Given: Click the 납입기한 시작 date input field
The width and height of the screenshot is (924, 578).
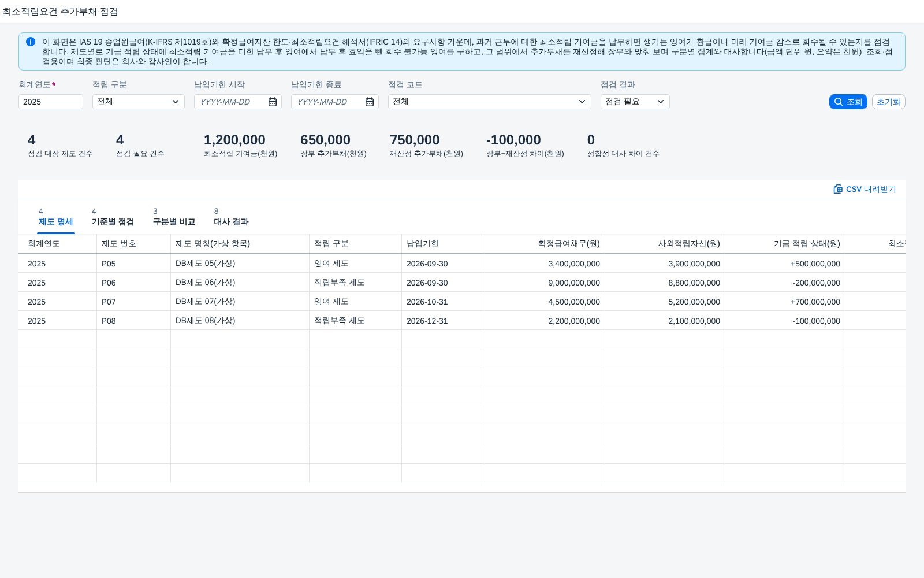Looking at the screenshot, I should coord(231,102).
